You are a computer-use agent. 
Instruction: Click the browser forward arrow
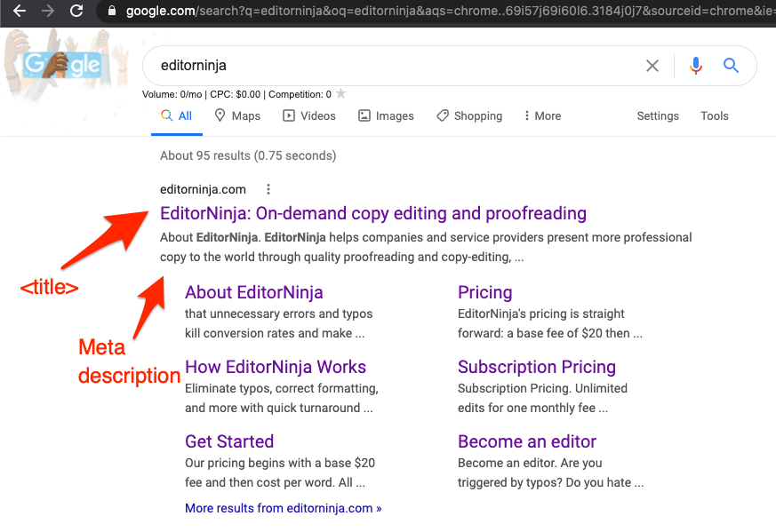click(x=48, y=11)
